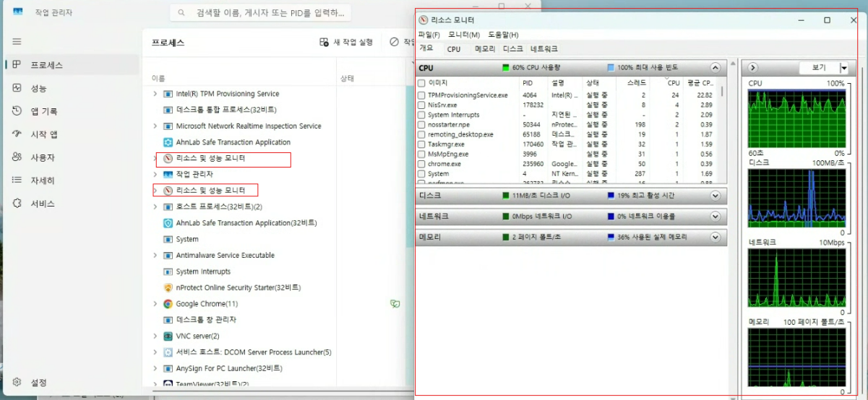Click the nProtect Online Security Starter icon

[x=168, y=287]
